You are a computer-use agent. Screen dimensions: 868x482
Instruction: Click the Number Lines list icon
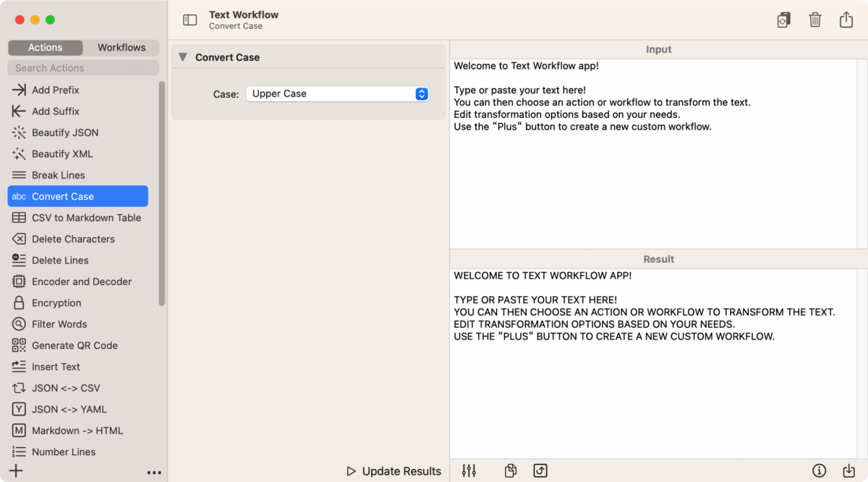tap(19, 452)
